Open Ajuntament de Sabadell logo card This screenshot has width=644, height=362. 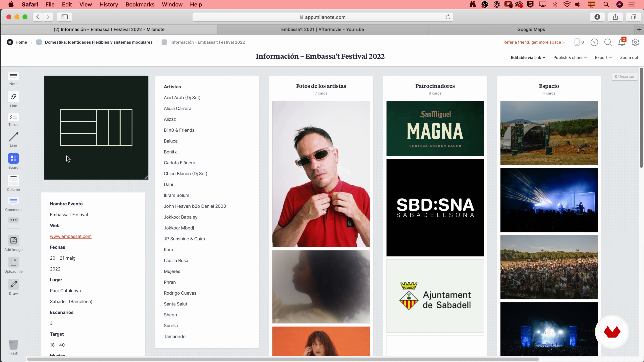[435, 296]
